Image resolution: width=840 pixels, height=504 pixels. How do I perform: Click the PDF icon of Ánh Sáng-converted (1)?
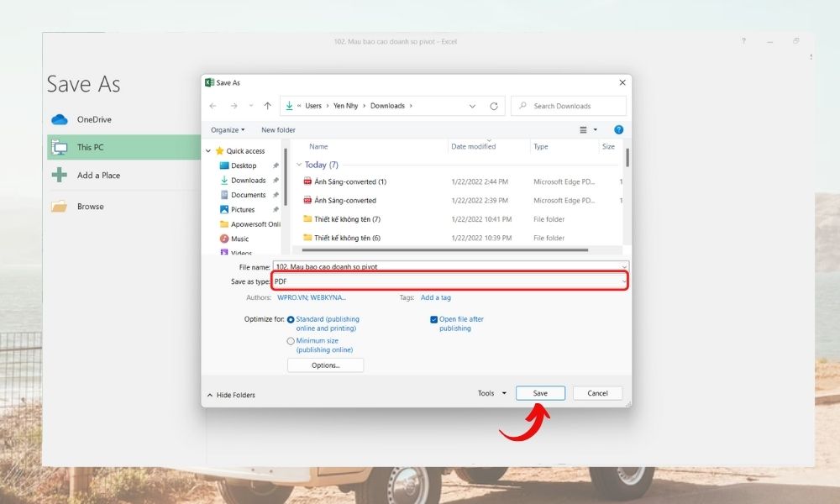[307, 181]
